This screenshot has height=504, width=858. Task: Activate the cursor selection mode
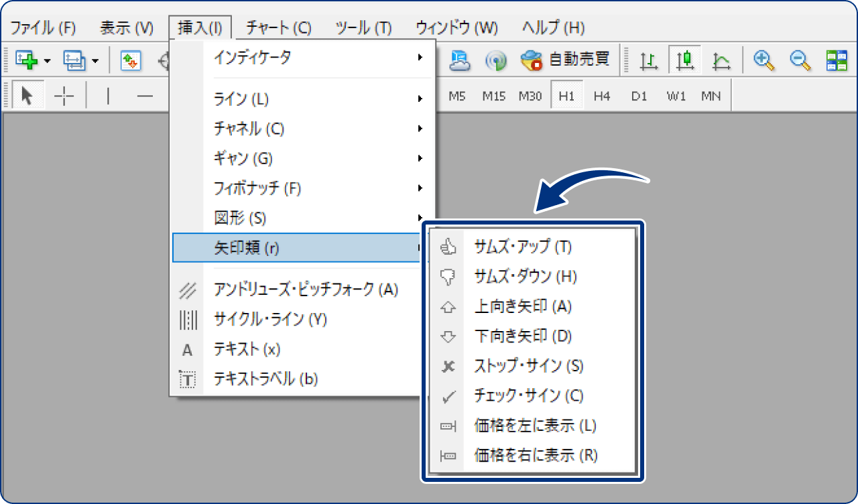pyautogui.click(x=27, y=95)
